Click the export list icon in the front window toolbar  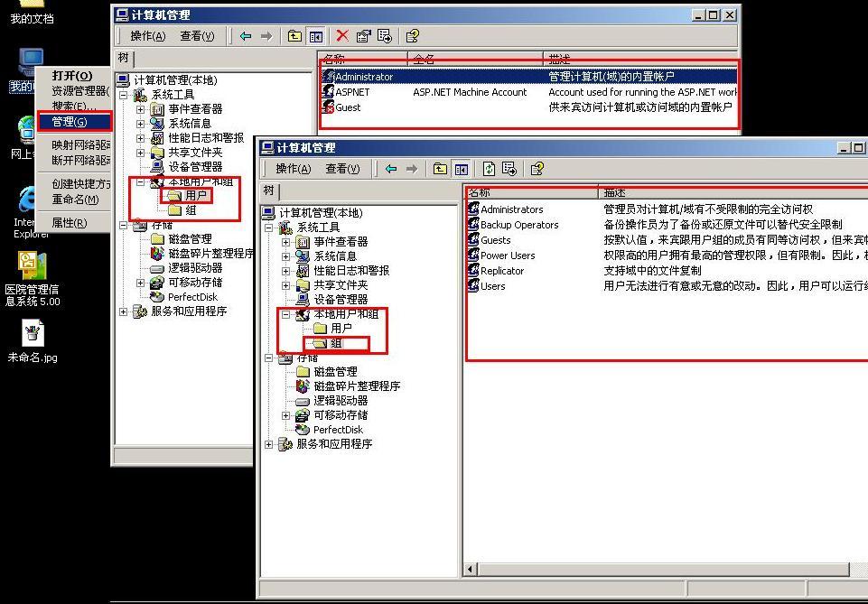pyautogui.click(x=509, y=169)
